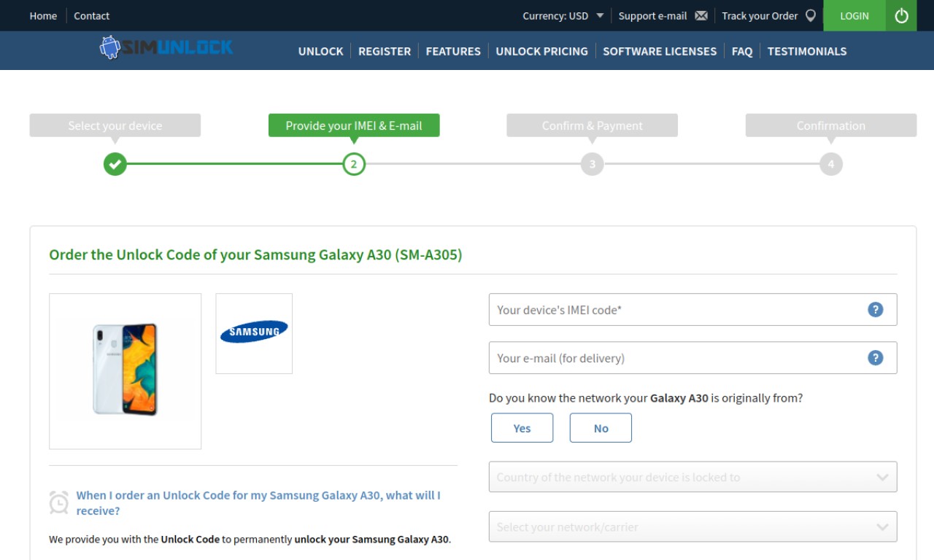Click the green LOGIN button
The width and height of the screenshot is (934, 560).
tap(854, 15)
